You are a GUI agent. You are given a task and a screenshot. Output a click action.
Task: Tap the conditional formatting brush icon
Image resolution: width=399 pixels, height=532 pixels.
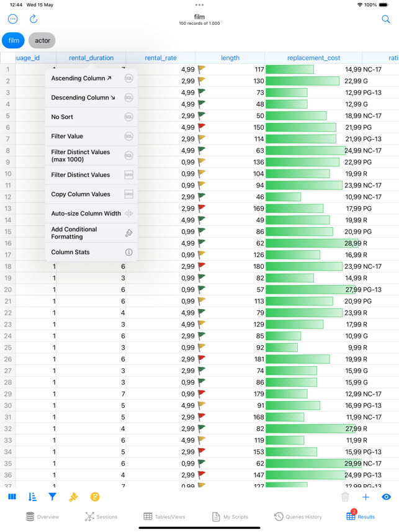[73, 497]
